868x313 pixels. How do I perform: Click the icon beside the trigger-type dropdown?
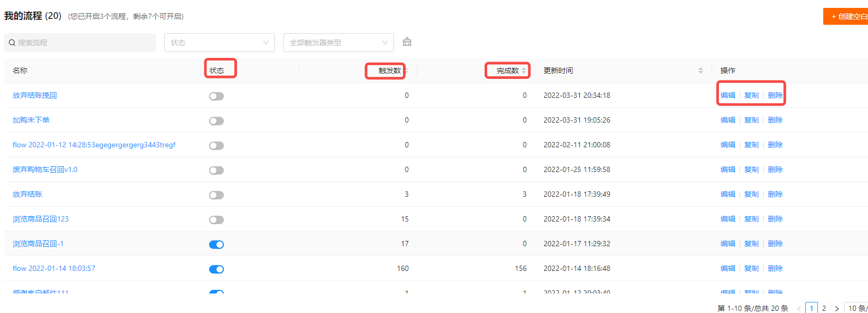407,42
